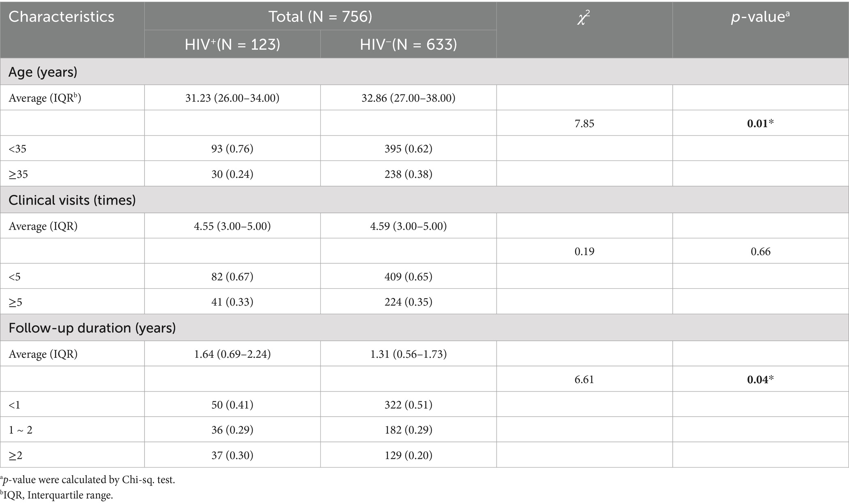Image resolution: width=849 pixels, height=504 pixels.
Task: Click the 0.66 p-value cell
Action: tap(760, 251)
